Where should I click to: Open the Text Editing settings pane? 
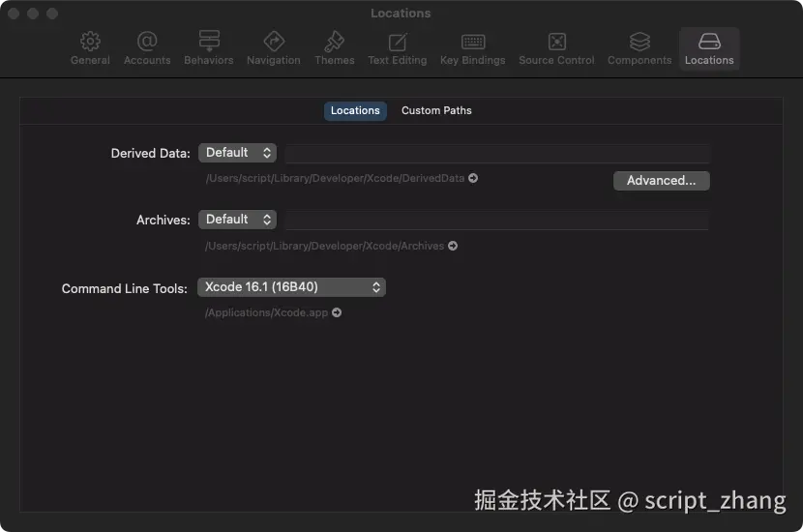397,48
